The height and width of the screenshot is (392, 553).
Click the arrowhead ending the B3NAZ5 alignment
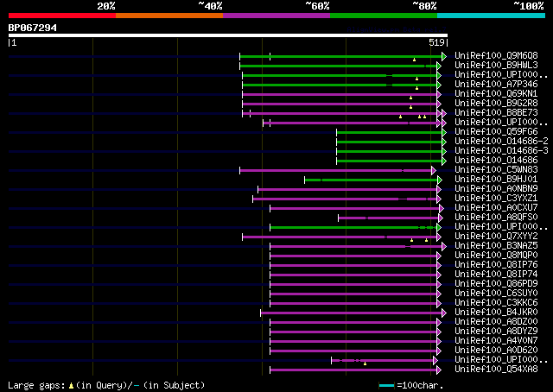point(444,246)
